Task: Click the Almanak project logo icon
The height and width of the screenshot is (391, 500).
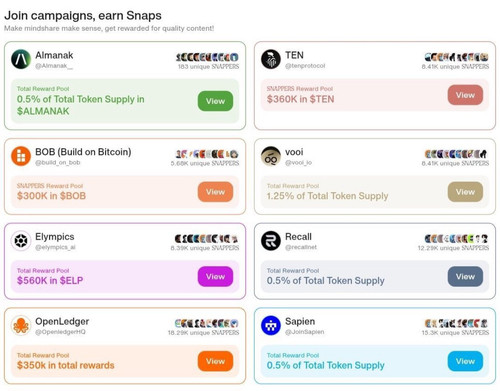Action: click(x=21, y=59)
